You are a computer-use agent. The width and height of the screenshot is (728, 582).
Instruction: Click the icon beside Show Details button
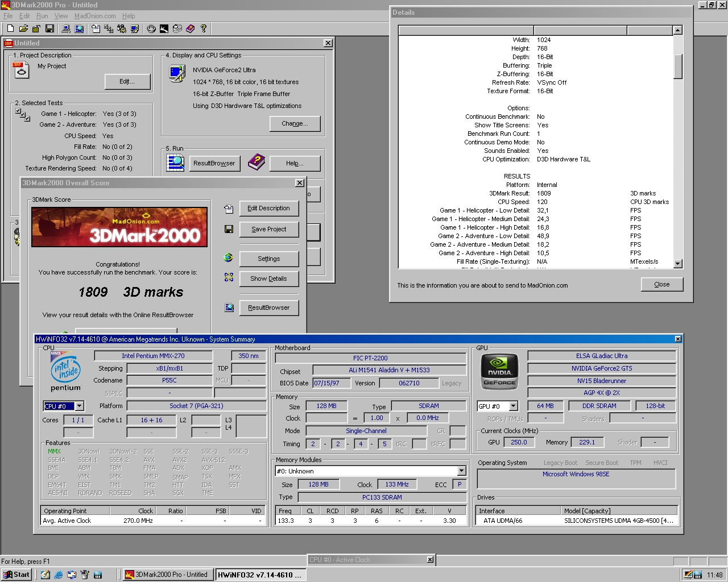[229, 277]
